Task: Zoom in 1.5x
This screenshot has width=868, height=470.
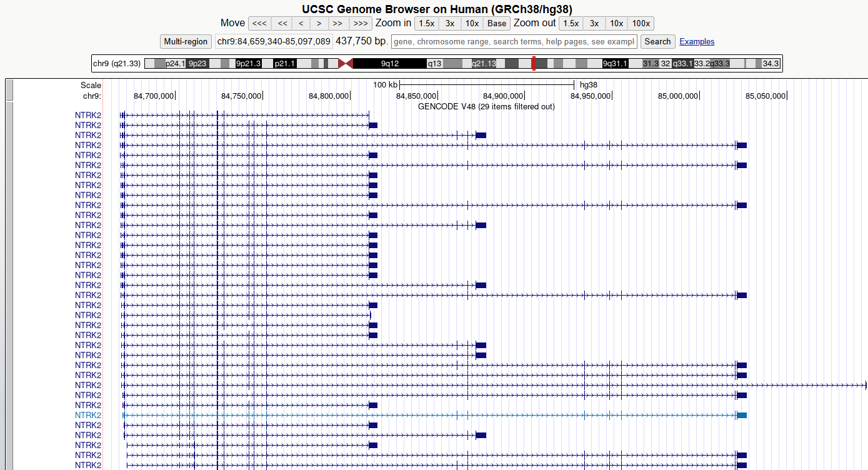Action: tap(426, 24)
